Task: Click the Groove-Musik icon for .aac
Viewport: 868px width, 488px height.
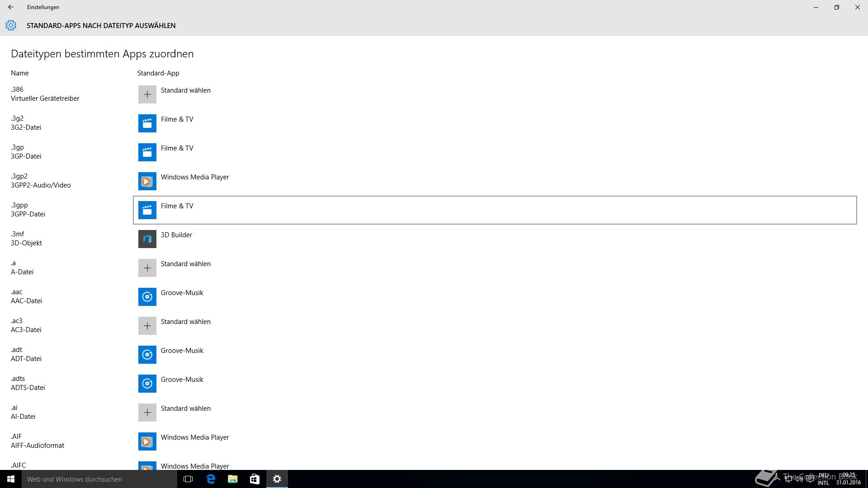Action: tap(147, 297)
